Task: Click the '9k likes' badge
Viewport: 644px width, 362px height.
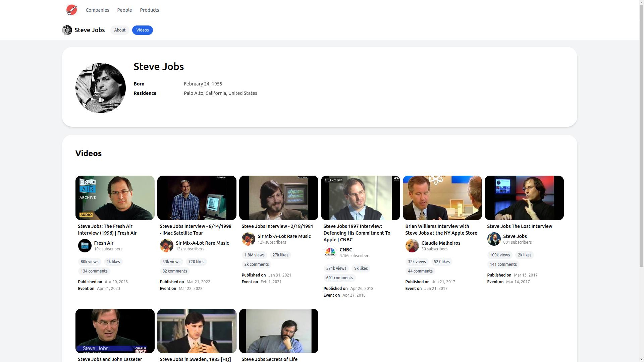Action: [x=361, y=268]
